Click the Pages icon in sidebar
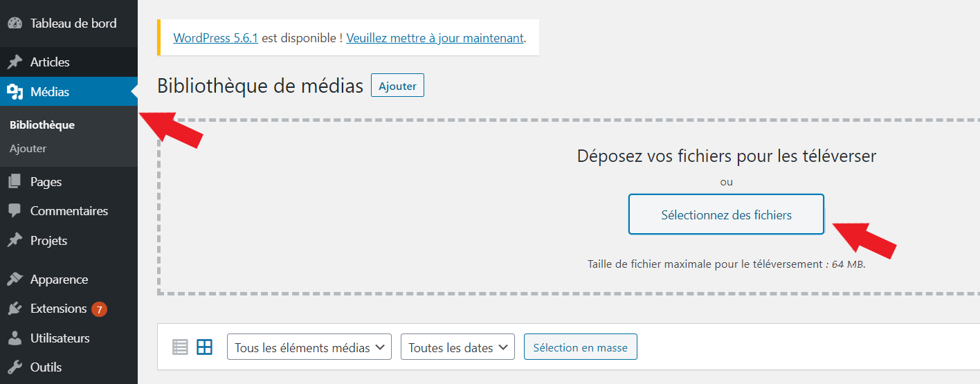 [x=15, y=182]
